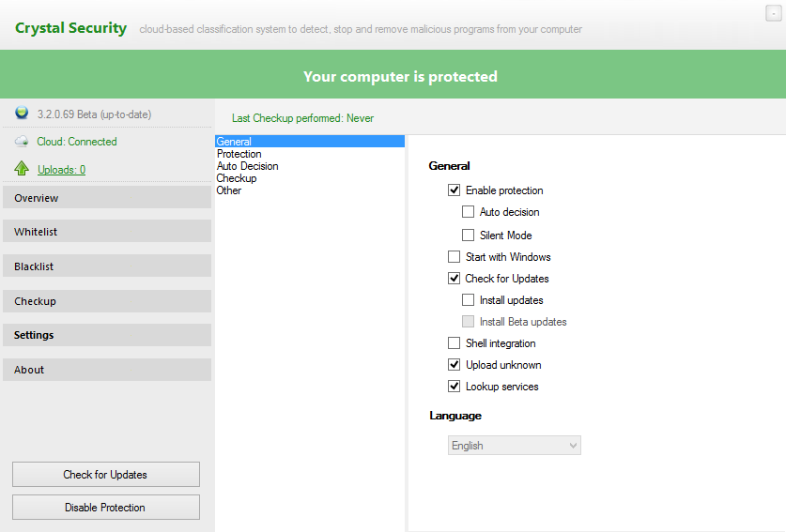This screenshot has height=532, width=786.
Task: Open the Other settings category
Action: [x=229, y=190]
